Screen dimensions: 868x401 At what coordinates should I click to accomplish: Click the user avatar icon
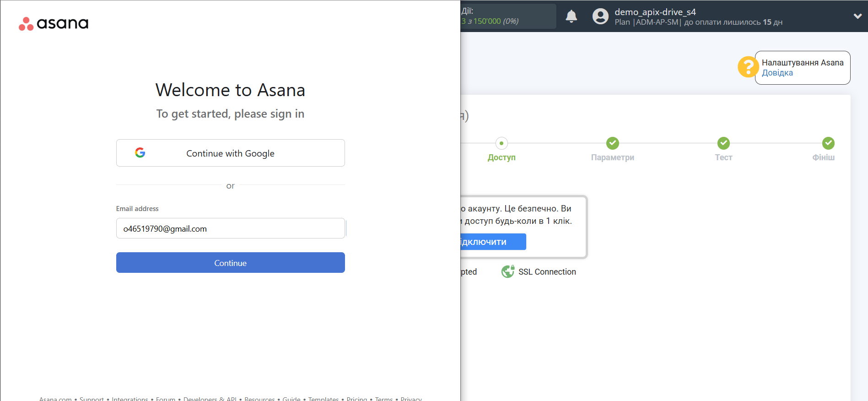[600, 16]
